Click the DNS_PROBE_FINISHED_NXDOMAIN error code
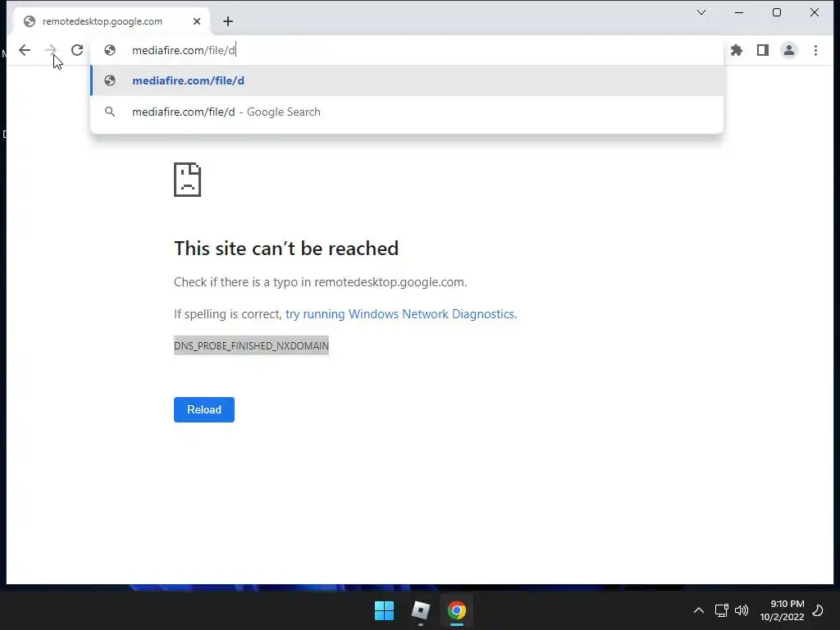This screenshot has height=630, width=840. click(x=251, y=345)
